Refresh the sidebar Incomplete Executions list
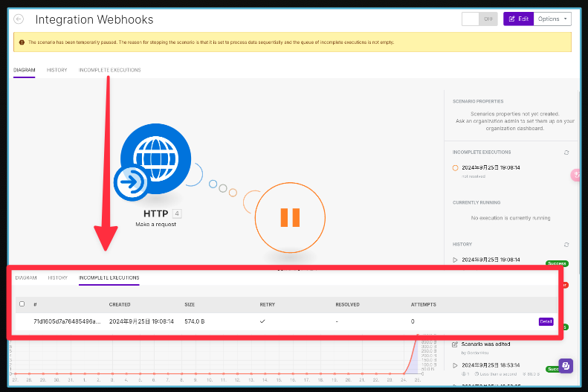This screenshot has width=588, height=392. point(566,152)
